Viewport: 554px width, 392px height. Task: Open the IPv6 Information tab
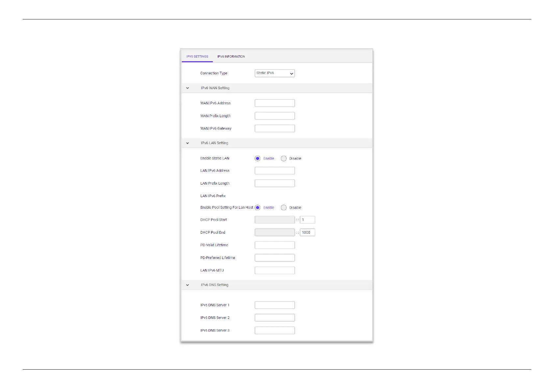tap(231, 56)
